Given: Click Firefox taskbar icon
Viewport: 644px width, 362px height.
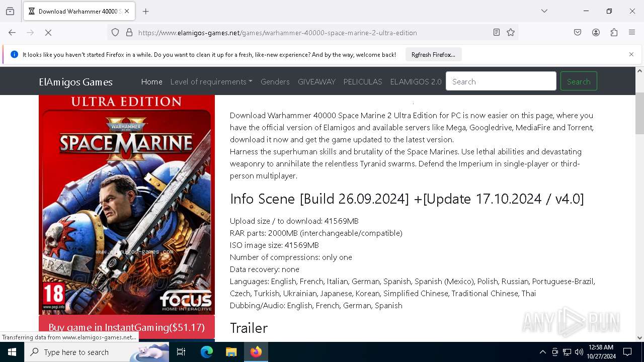Looking at the screenshot, I should (x=256, y=352).
